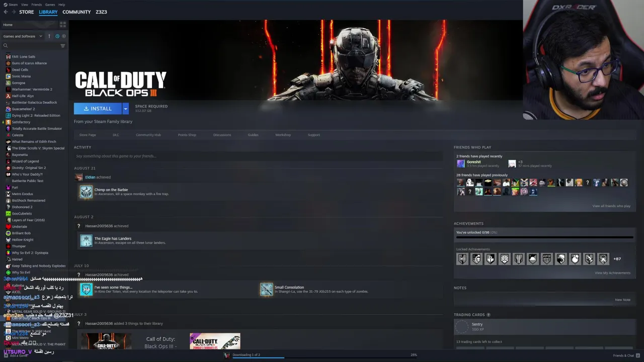Click Chimp on the Barbie achievement icon
Image resolution: width=644 pixels, height=362 pixels.
tap(86, 192)
